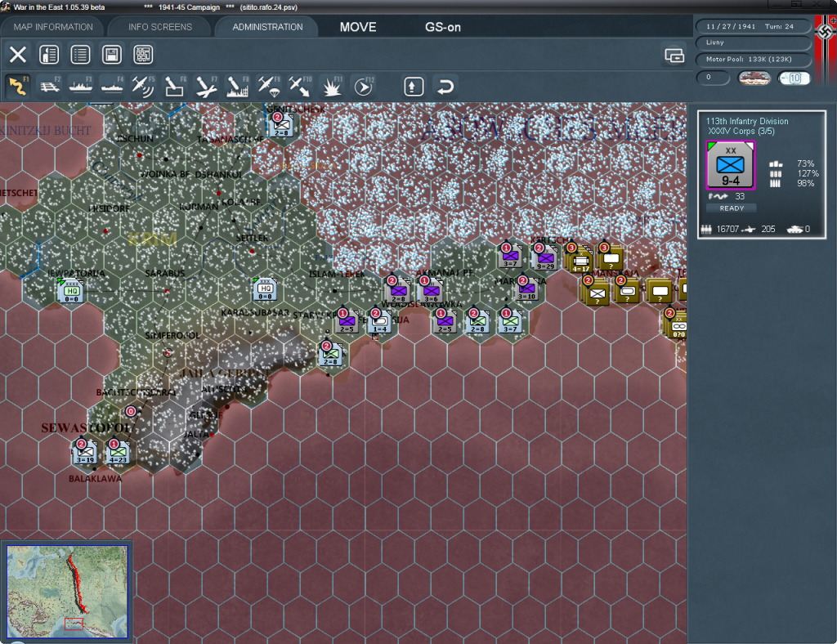The width and height of the screenshot is (837, 644).
Task: Select the 3=10 purple unit counter
Action: pyautogui.click(x=527, y=288)
